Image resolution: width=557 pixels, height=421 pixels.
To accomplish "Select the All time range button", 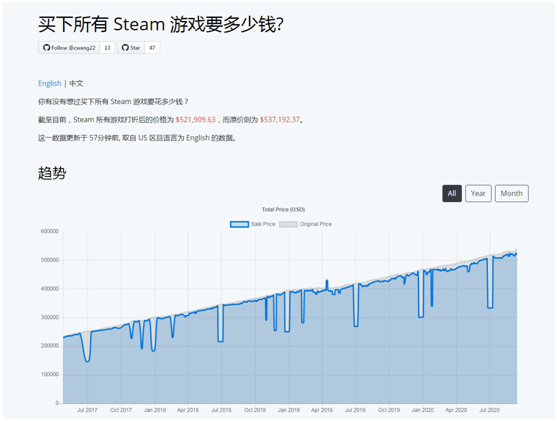I will coord(452,193).
